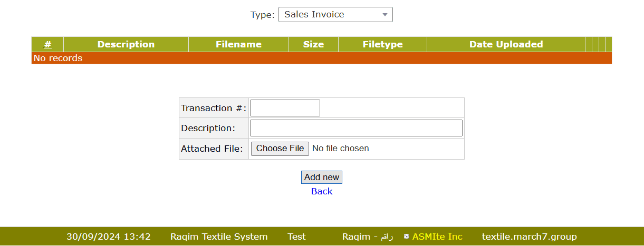Click the No records table row
This screenshot has width=644, height=246.
321,58
